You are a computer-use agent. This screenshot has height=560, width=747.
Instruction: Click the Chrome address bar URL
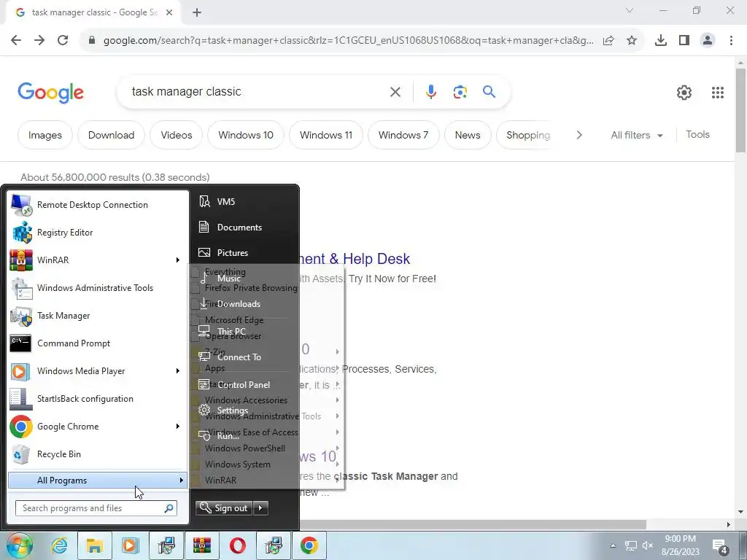pyautogui.click(x=348, y=41)
